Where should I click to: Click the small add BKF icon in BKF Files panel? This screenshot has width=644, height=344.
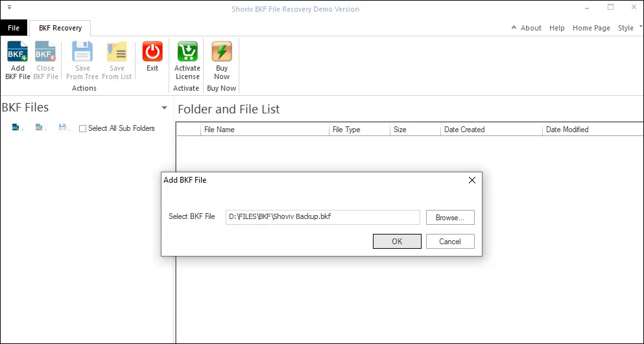click(x=16, y=128)
